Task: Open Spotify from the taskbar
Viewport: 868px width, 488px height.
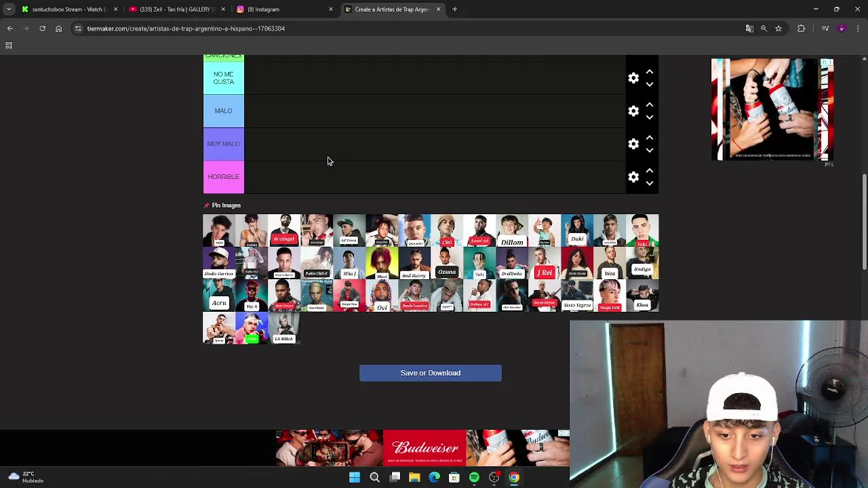Action: tap(474, 477)
